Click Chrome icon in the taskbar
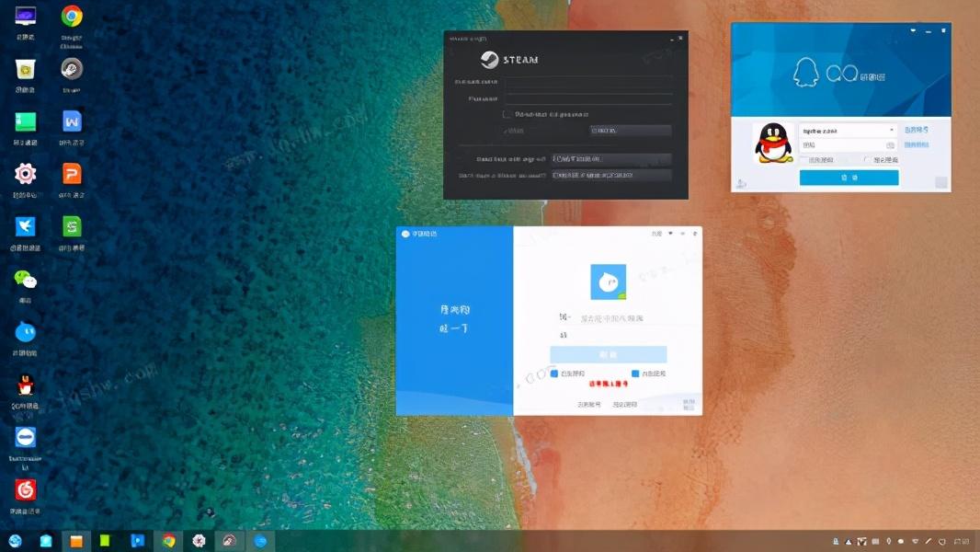 click(168, 541)
